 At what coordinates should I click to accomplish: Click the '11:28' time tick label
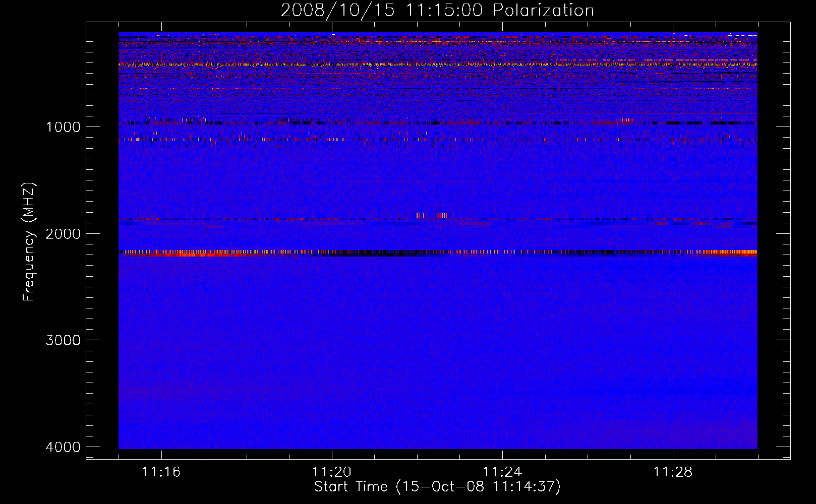pos(673,472)
